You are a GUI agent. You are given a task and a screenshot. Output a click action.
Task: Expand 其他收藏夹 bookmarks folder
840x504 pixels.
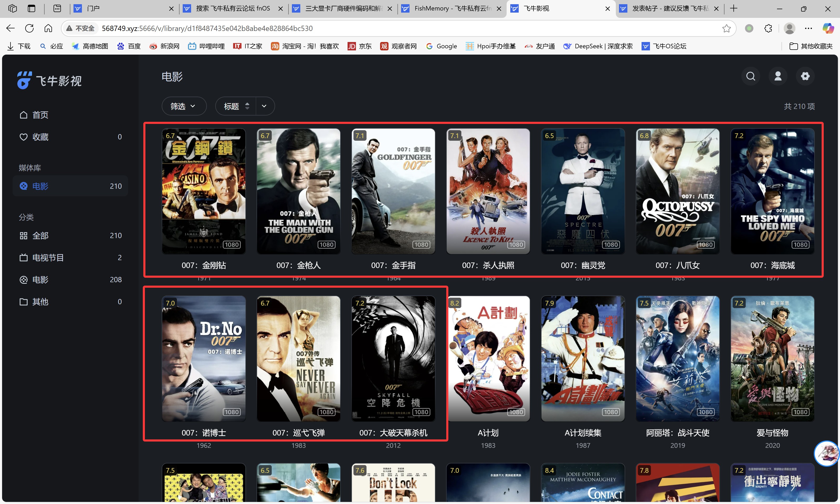[x=811, y=46]
